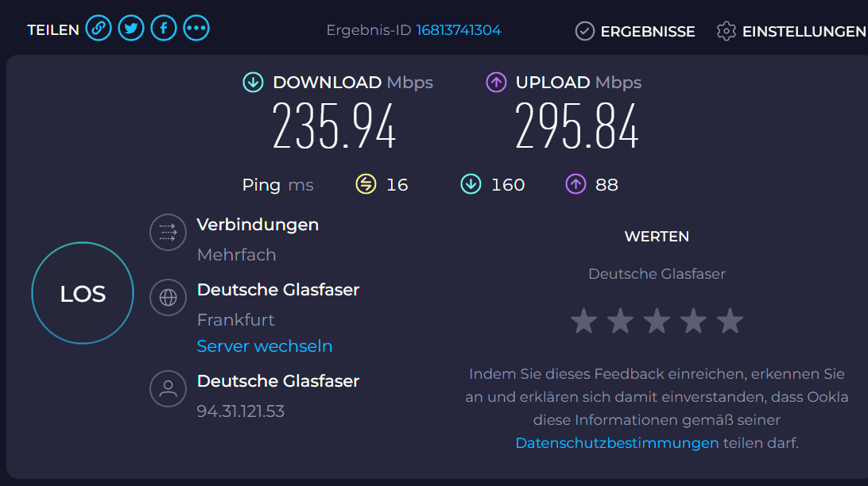The image size is (868, 486).
Task: Open more sharing options ellipsis icon
Action: click(196, 29)
